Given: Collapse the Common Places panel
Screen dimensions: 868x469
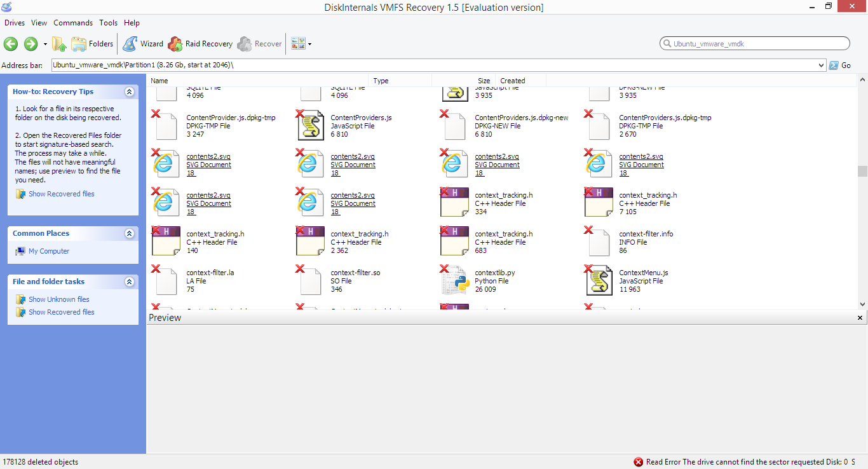Looking at the screenshot, I should 130,233.
